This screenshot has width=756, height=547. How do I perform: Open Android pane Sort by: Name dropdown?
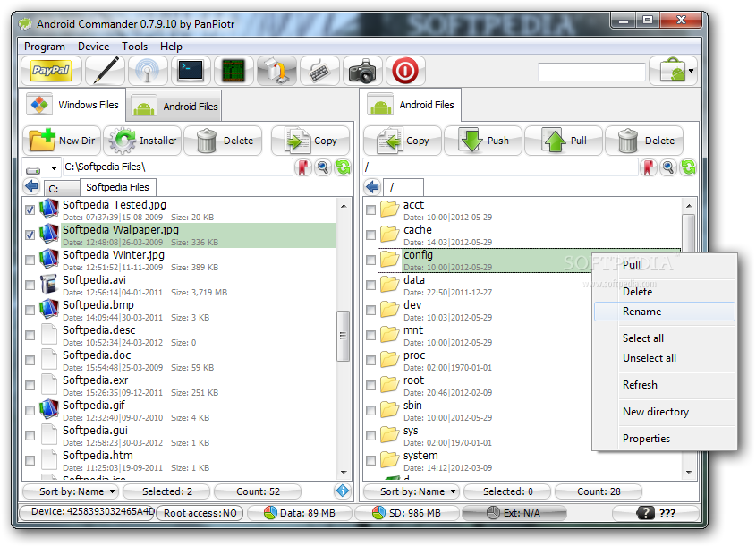tap(412, 491)
